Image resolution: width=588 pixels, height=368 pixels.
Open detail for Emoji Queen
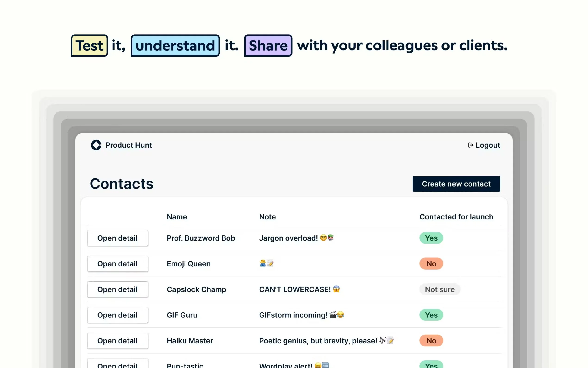[x=117, y=263]
